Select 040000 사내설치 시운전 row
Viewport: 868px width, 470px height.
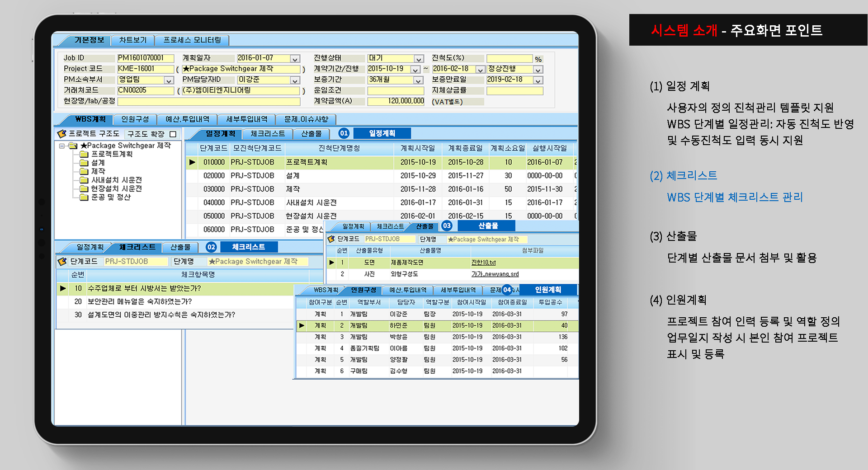tap(381, 202)
